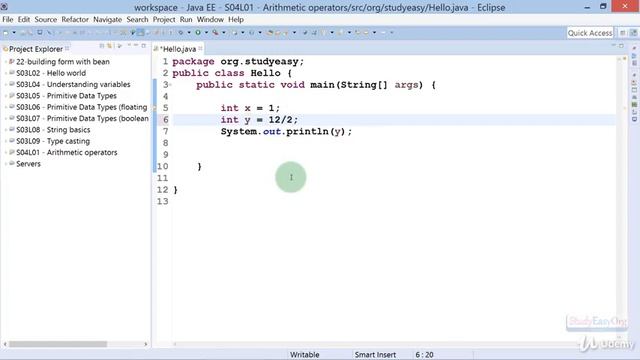Open the External Tools dropdown arrow
Image resolution: width=640 pixels, height=360 pixels.
pyautogui.click(x=224, y=33)
